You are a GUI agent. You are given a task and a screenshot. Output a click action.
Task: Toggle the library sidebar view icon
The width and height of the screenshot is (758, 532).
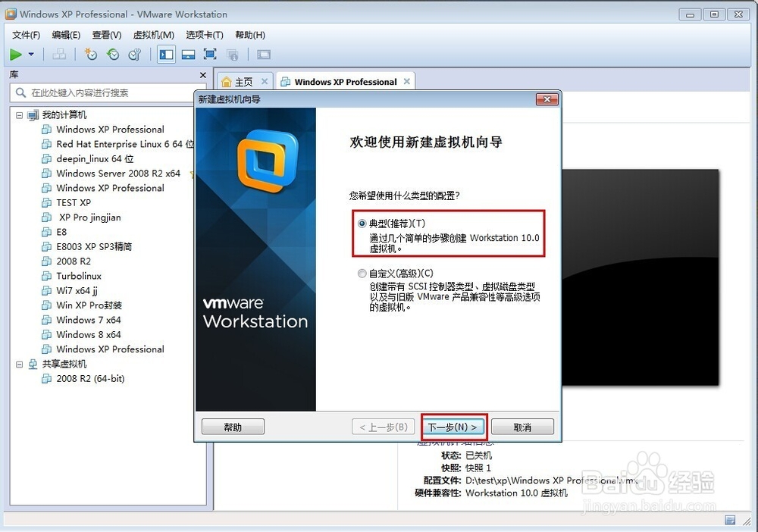pos(166,55)
